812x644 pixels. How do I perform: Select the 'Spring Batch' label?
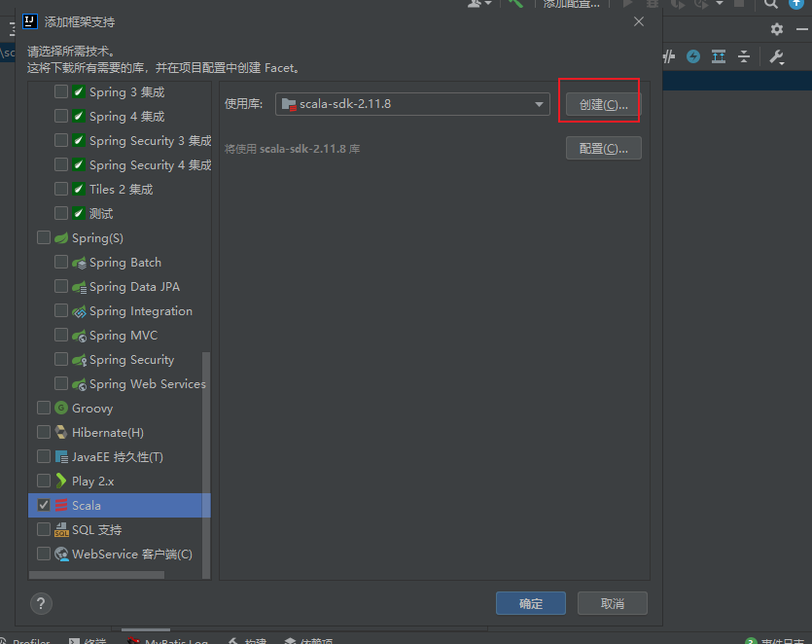125,262
